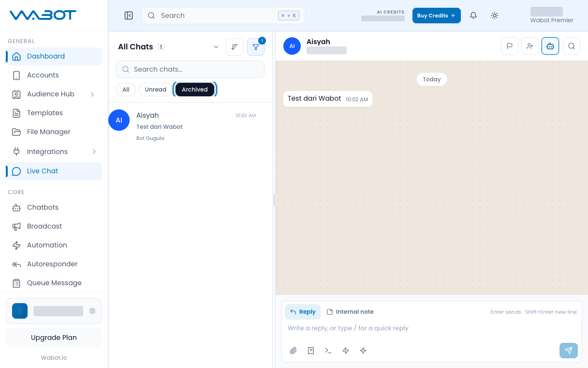Focus the top Search bar
Image resolution: width=588 pixels, height=368 pixels.
[x=223, y=15]
